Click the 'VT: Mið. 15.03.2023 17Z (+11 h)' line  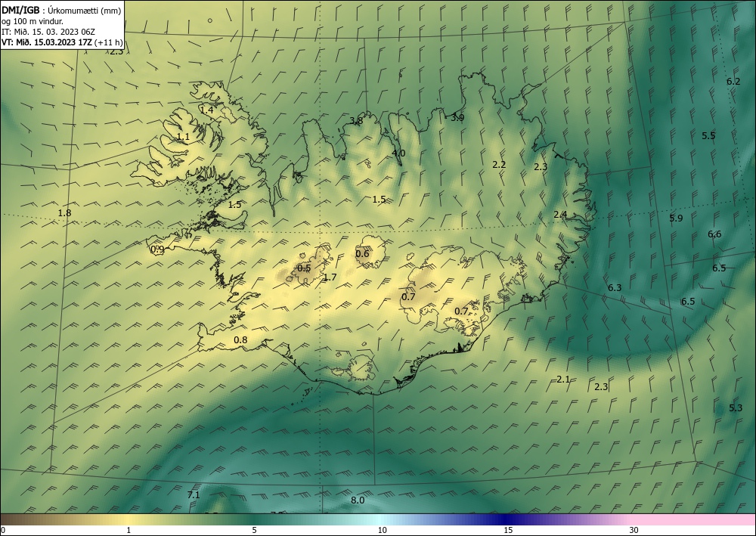[62, 42]
